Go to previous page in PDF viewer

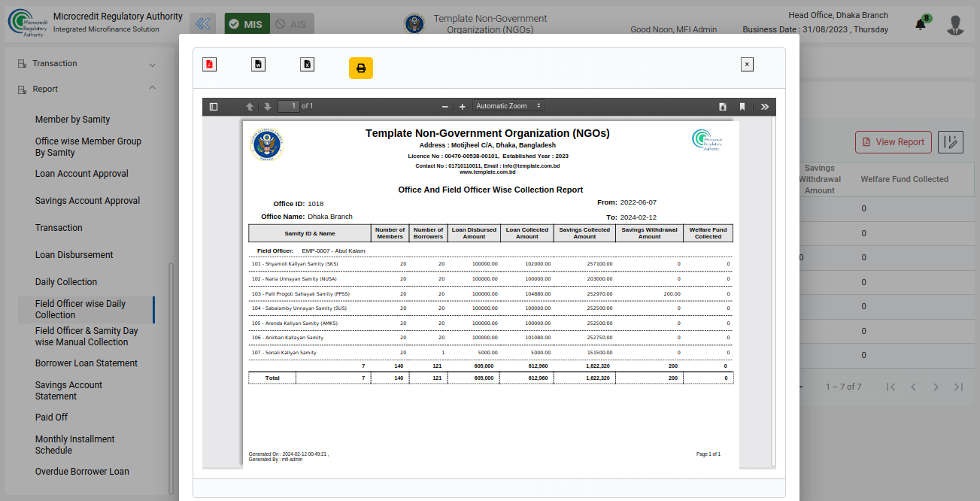(250, 107)
